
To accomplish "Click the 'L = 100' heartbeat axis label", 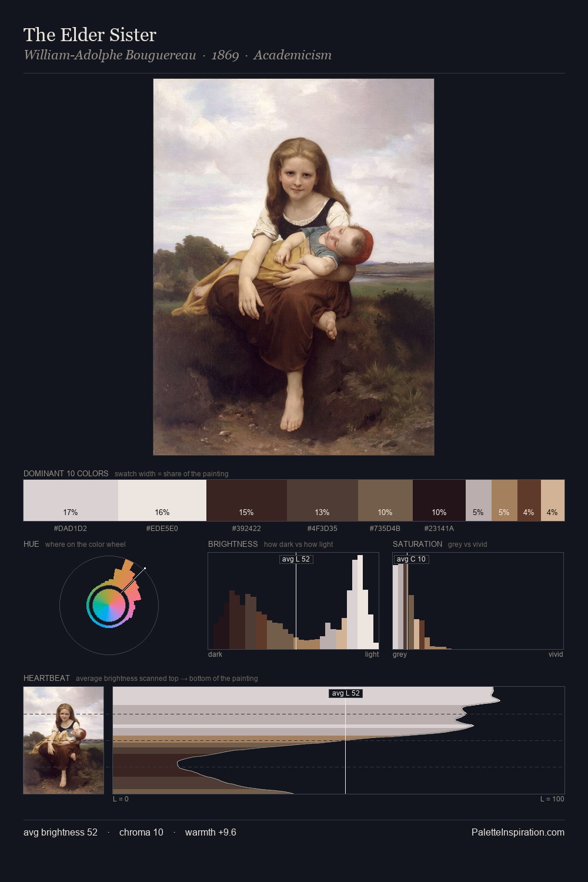I will pyautogui.click(x=552, y=799).
